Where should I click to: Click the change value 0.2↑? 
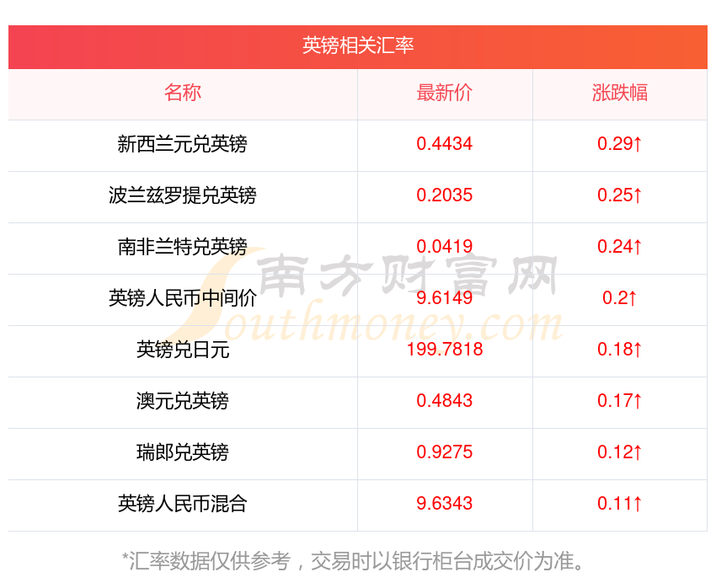[x=620, y=297]
